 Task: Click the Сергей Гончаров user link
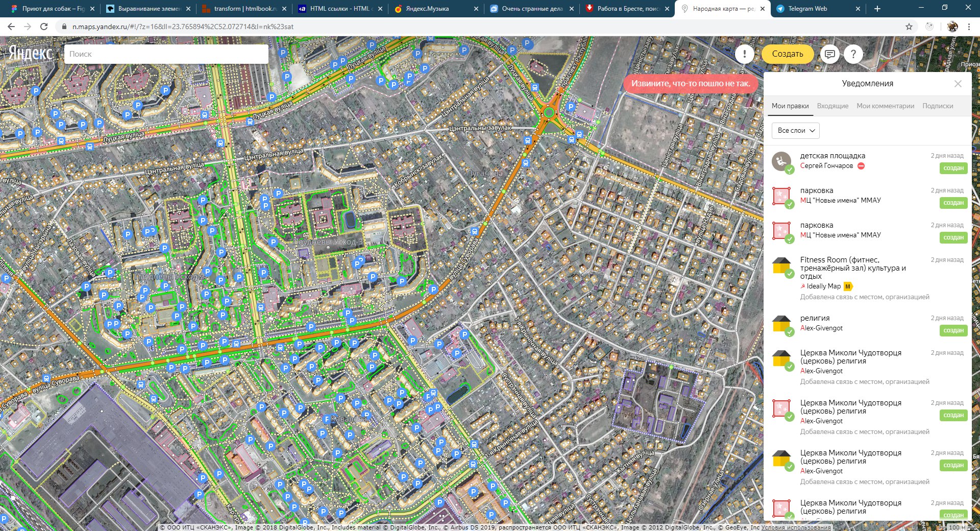pos(826,166)
